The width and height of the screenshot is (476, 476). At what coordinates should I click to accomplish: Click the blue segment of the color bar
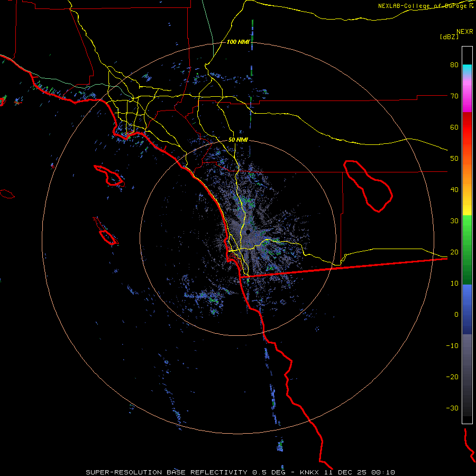click(x=467, y=308)
